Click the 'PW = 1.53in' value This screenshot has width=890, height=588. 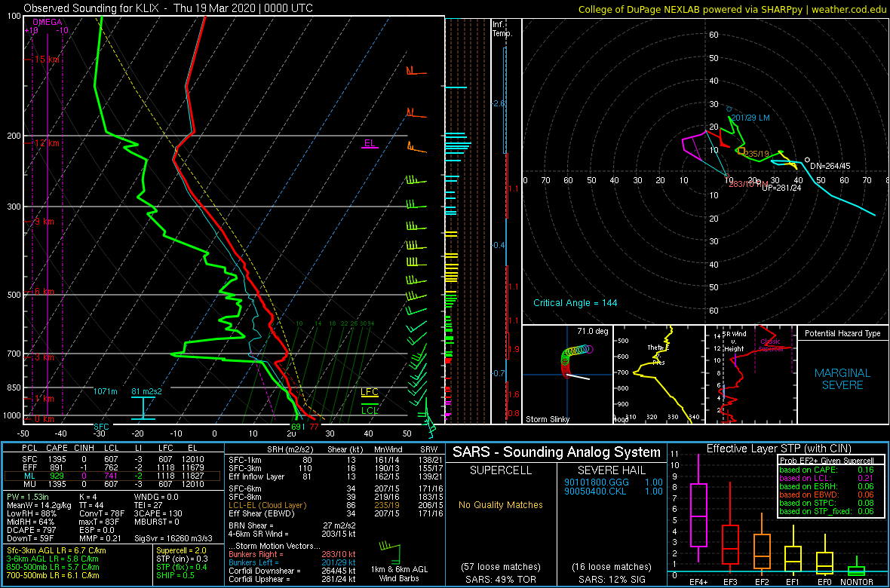[x=29, y=498]
